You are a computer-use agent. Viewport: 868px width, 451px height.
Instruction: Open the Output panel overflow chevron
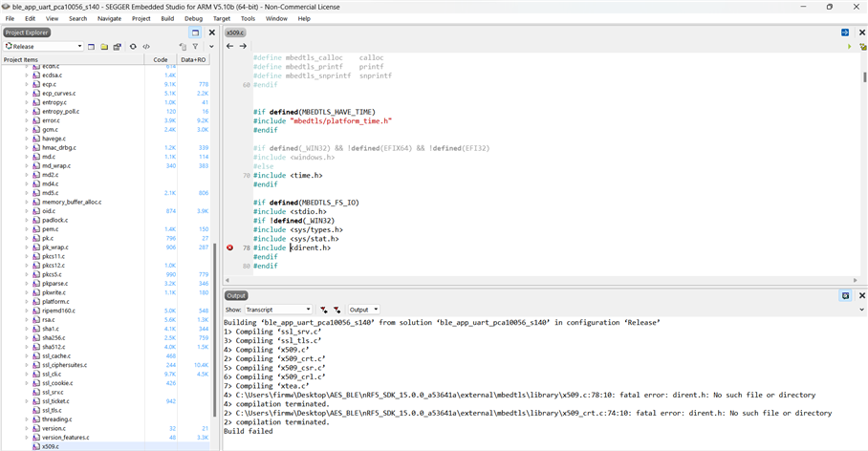pyautogui.click(x=862, y=310)
